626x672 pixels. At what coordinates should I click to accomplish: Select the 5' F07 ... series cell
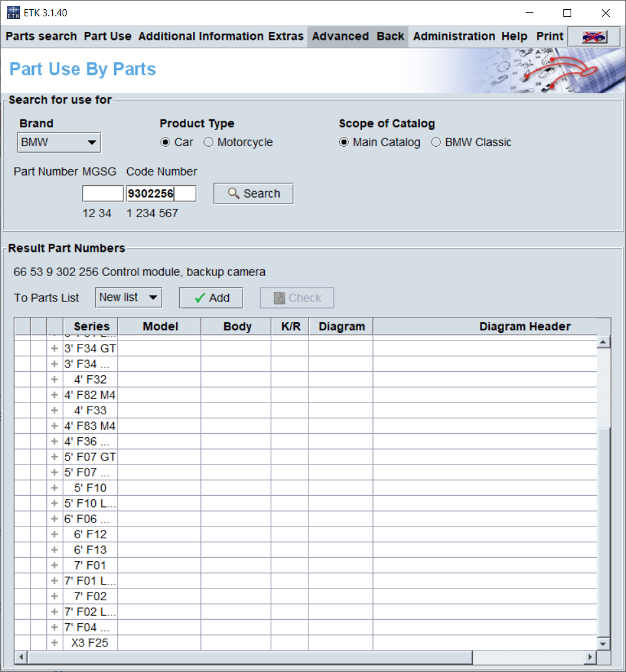(x=91, y=472)
